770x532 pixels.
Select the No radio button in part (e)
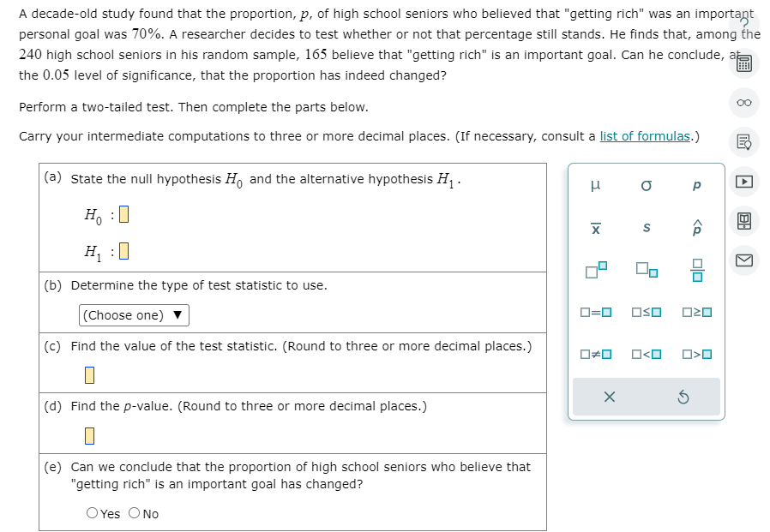(134, 513)
